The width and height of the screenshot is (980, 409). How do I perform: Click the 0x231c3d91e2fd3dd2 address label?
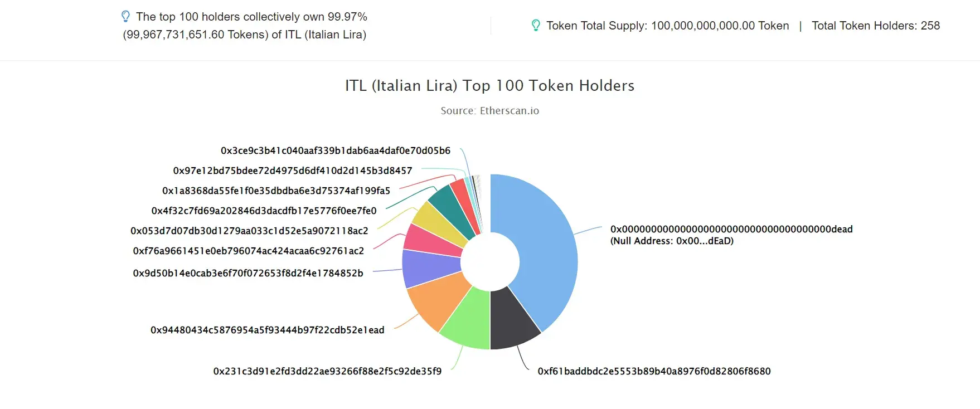(327, 371)
